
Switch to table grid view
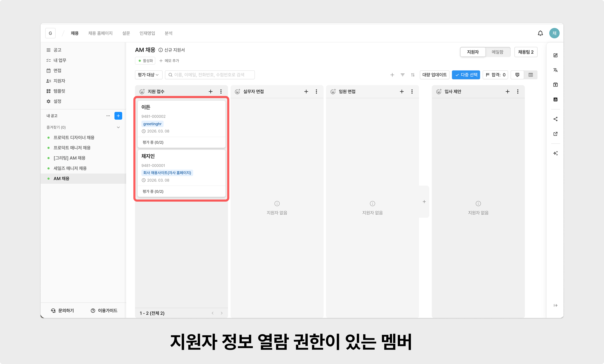(530, 75)
